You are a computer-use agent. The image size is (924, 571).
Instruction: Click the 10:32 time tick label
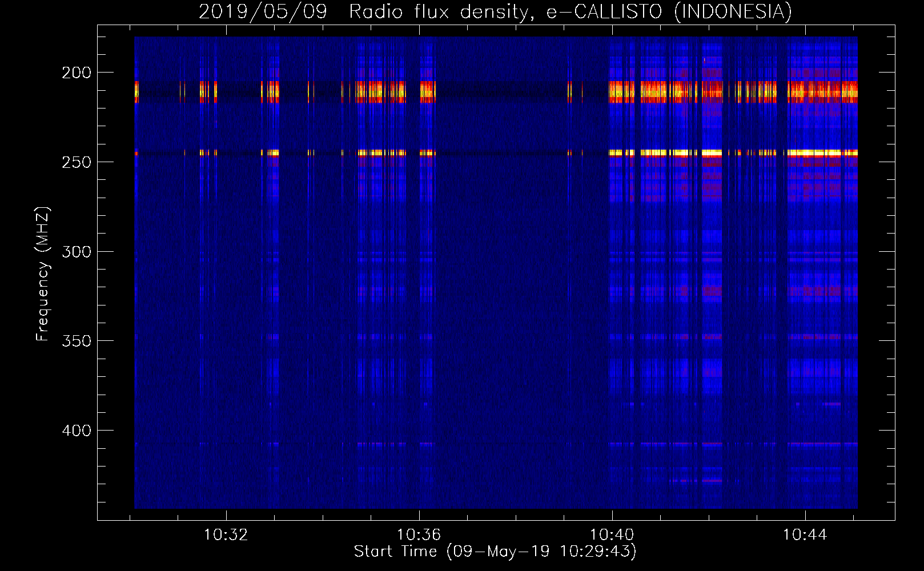[x=226, y=535]
